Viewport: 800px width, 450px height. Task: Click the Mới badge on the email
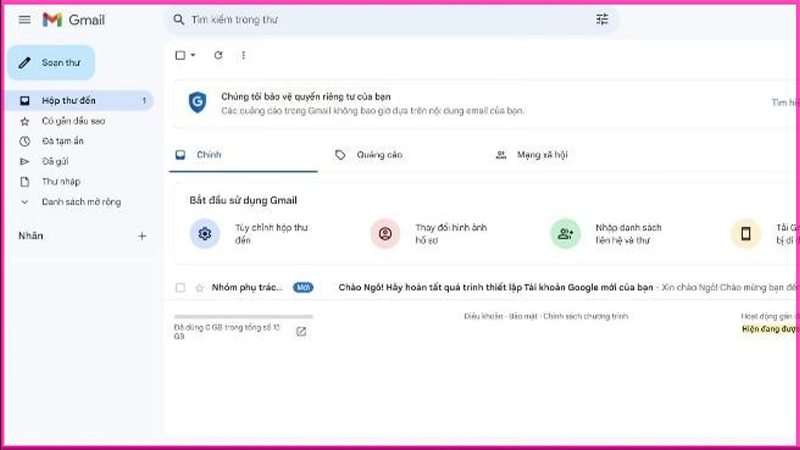303,288
